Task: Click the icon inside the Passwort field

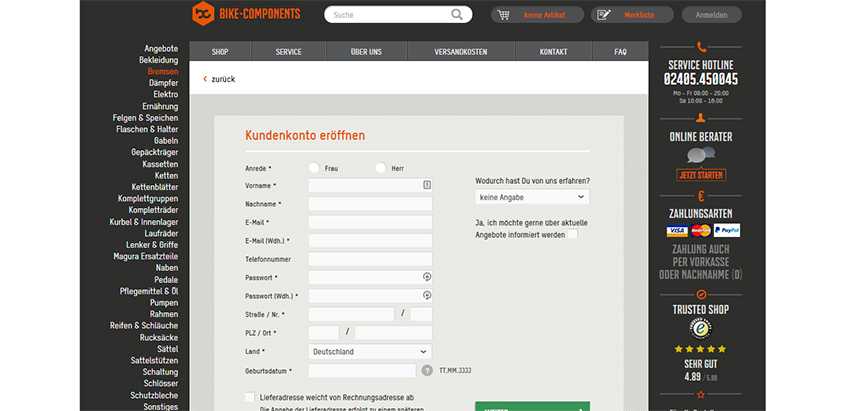Action: (427, 277)
